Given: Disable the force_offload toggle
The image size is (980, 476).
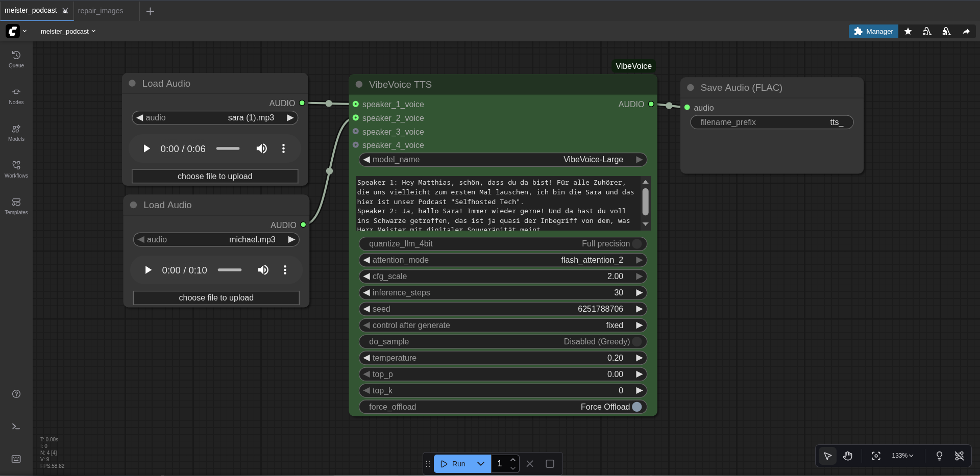Looking at the screenshot, I should click(x=636, y=407).
